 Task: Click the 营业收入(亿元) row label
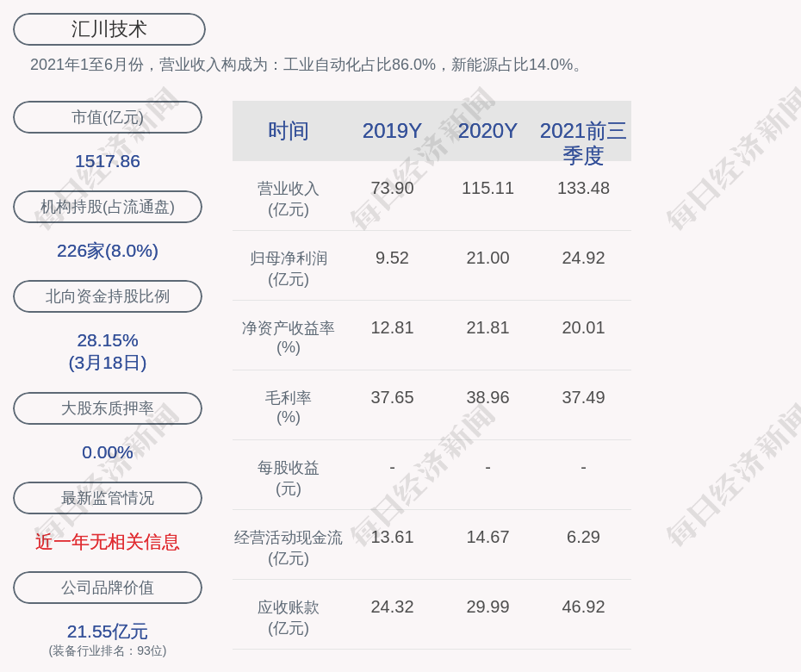[288, 198]
